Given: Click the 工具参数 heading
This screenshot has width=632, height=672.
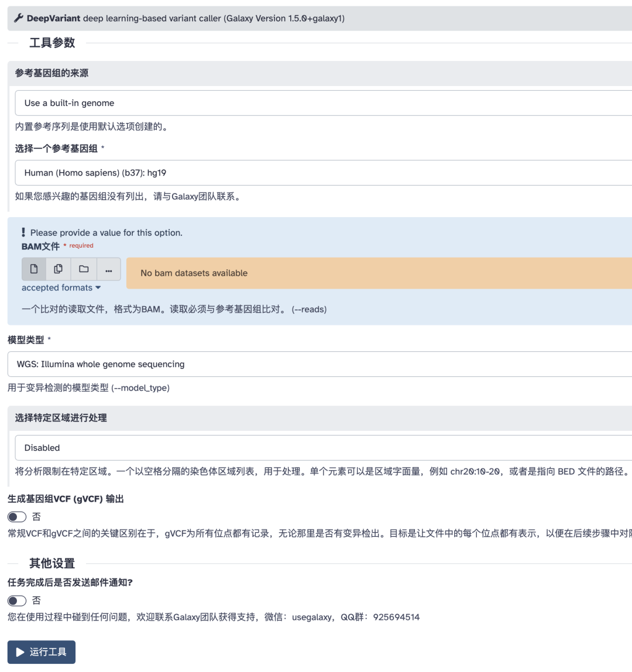Looking at the screenshot, I should (52, 43).
